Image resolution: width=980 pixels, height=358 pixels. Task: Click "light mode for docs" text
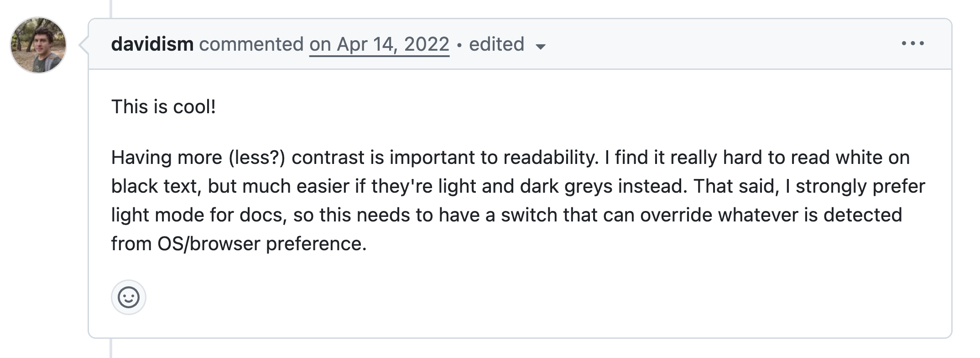(197, 215)
